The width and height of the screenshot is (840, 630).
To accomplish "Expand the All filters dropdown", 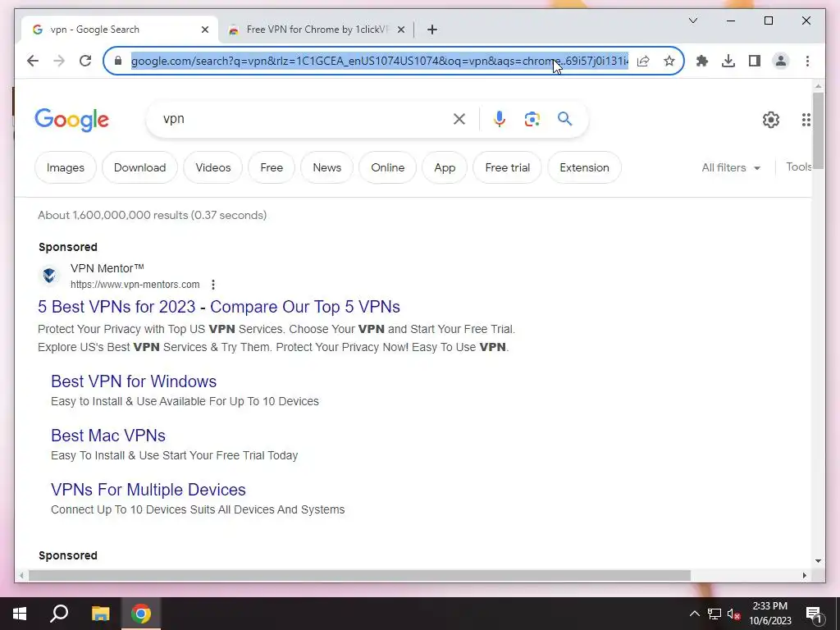I will (731, 167).
